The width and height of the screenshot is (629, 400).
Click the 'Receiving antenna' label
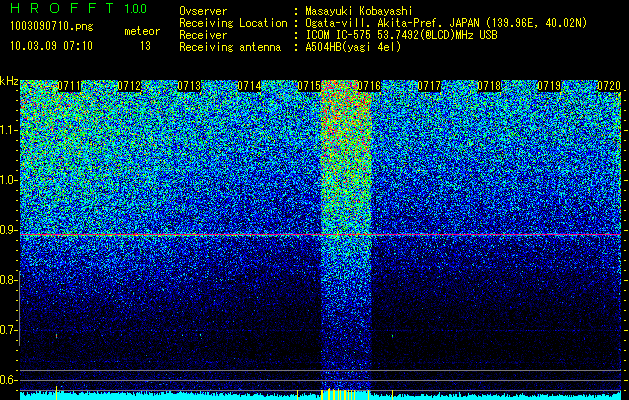coord(230,47)
